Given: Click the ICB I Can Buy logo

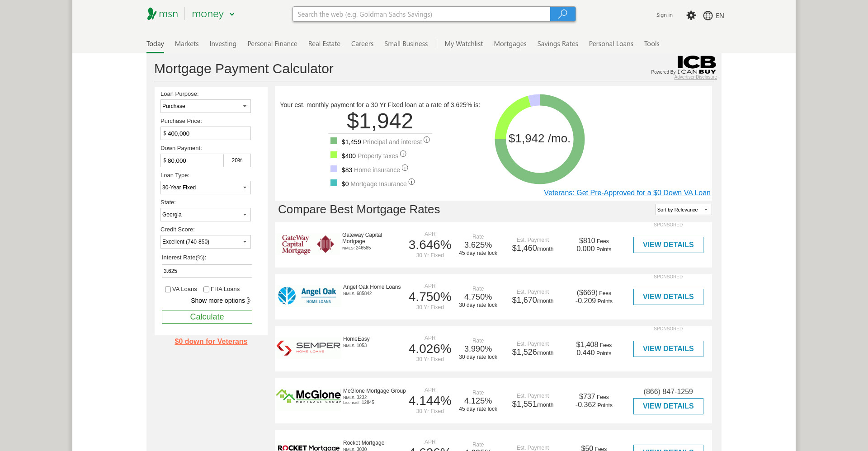Looking at the screenshot, I should coord(696,65).
